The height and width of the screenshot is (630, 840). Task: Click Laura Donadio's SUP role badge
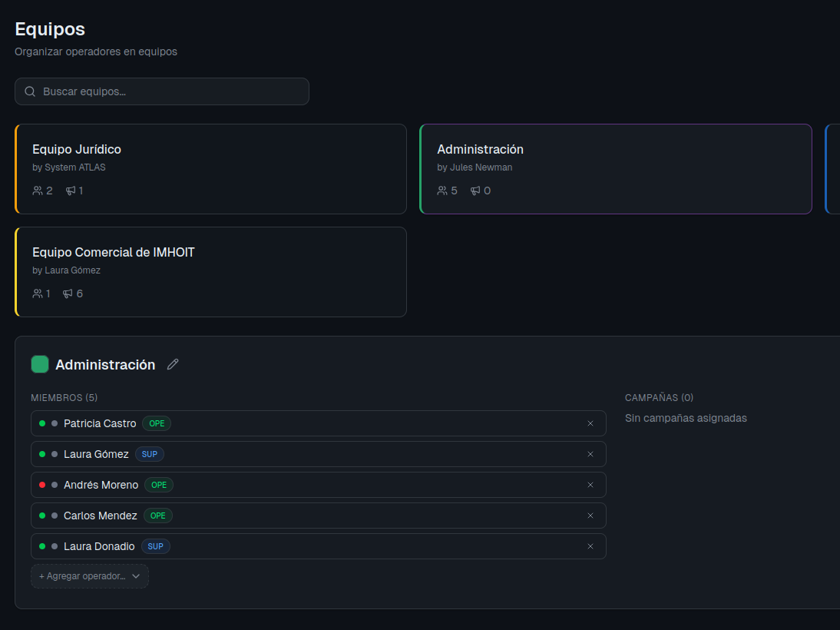point(155,546)
